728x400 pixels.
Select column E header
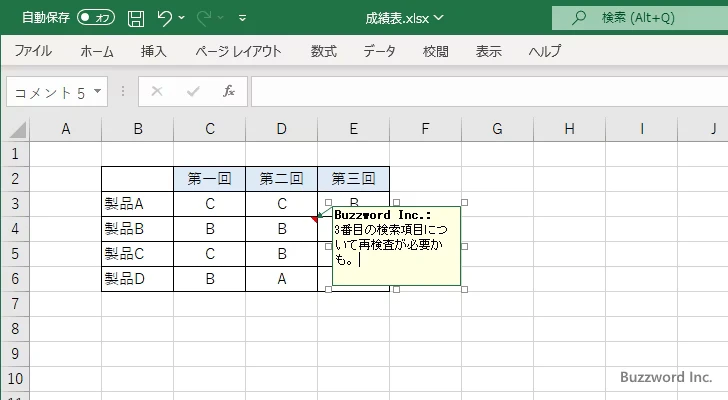click(353, 129)
